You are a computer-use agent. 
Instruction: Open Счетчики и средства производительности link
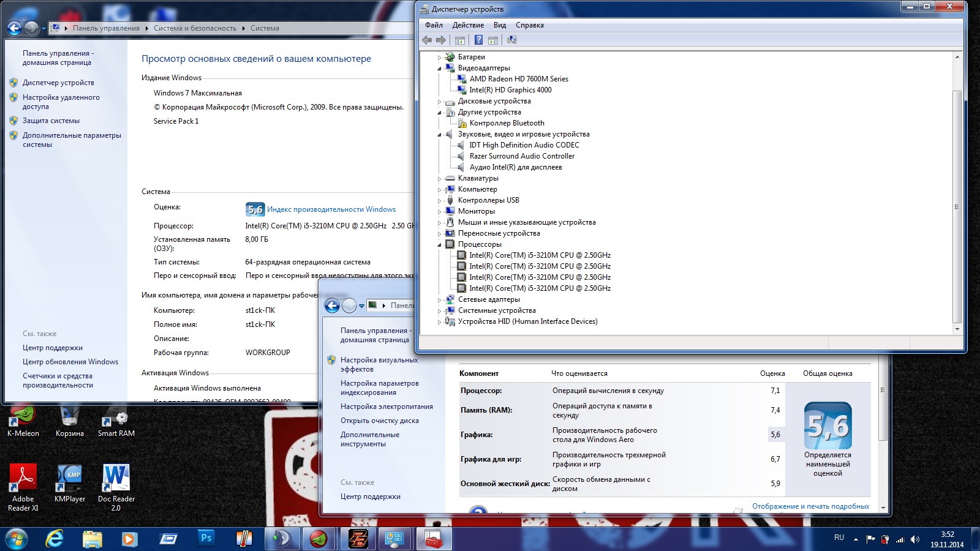tap(58, 380)
